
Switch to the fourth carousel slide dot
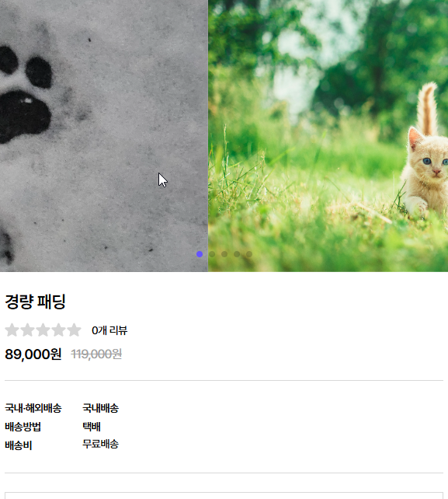(237, 254)
